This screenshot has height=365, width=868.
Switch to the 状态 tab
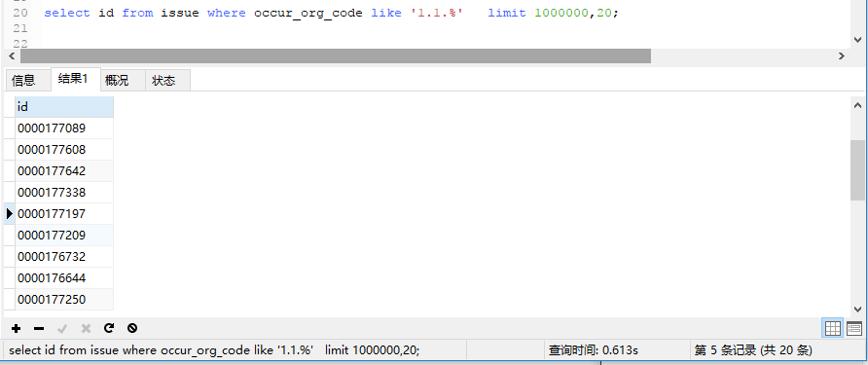pyautogui.click(x=163, y=81)
